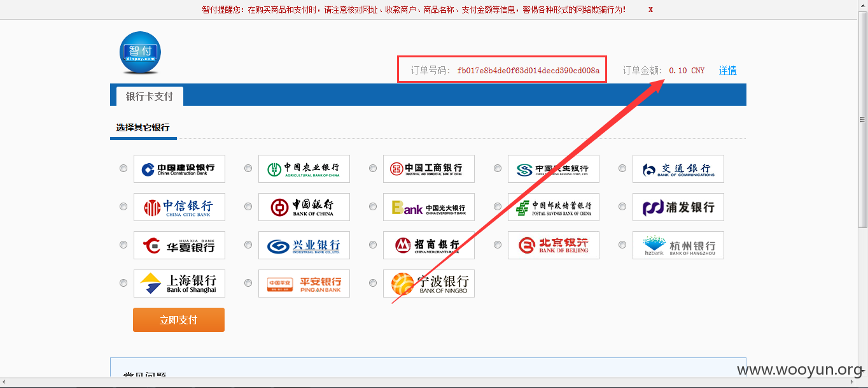Select Bank of Communications radio button
The width and height of the screenshot is (868, 388).
622,169
